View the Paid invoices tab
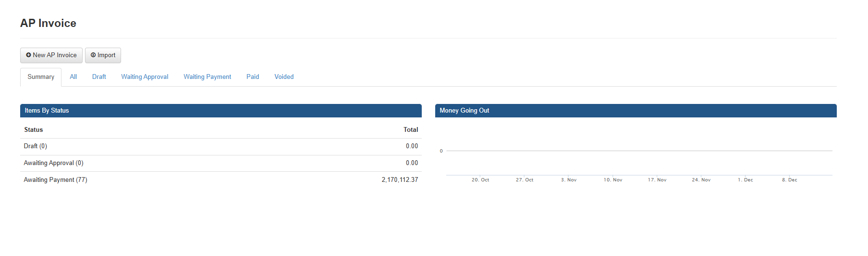 (253, 77)
